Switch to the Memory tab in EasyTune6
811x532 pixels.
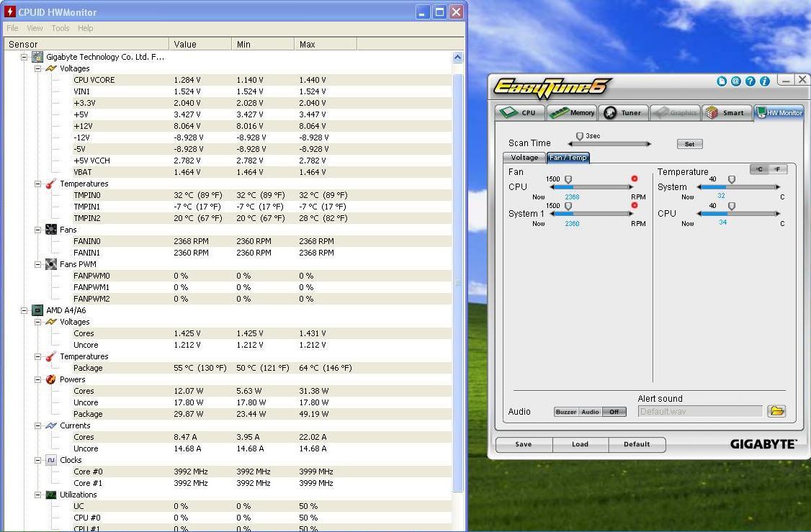point(572,113)
